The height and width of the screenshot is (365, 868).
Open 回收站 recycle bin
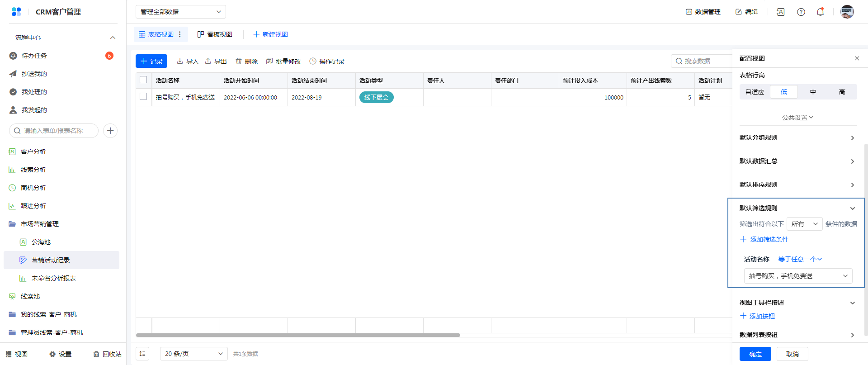(x=108, y=354)
